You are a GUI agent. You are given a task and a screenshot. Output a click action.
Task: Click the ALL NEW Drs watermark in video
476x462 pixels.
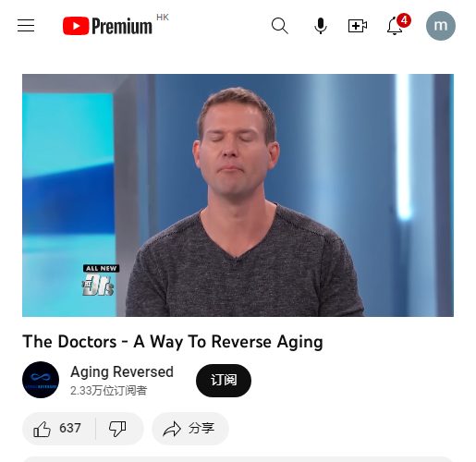[x=101, y=280]
